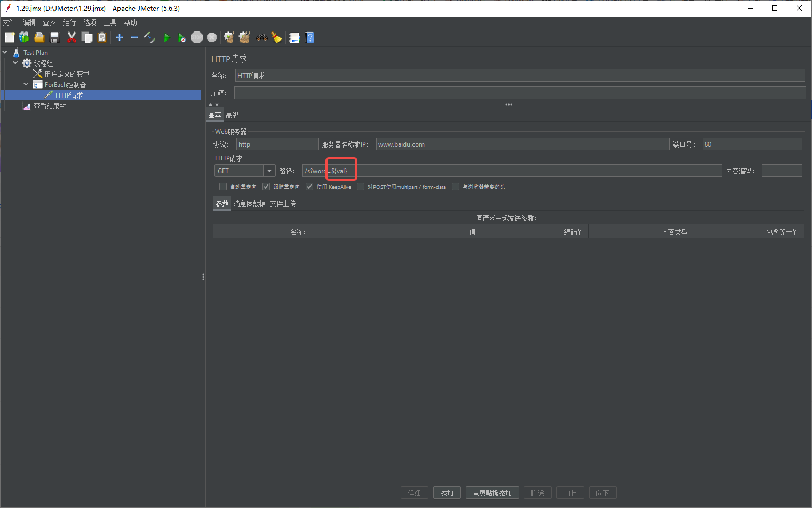Open the 编辑 menu
Image resolution: width=812 pixels, height=508 pixels.
(x=29, y=22)
